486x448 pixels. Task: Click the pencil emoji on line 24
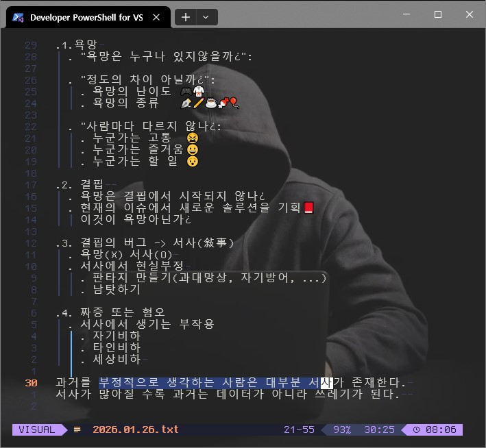[x=198, y=103]
